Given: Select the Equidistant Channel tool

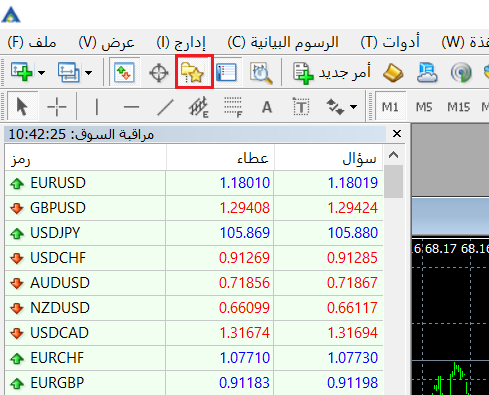Looking at the screenshot, I should click(199, 107).
